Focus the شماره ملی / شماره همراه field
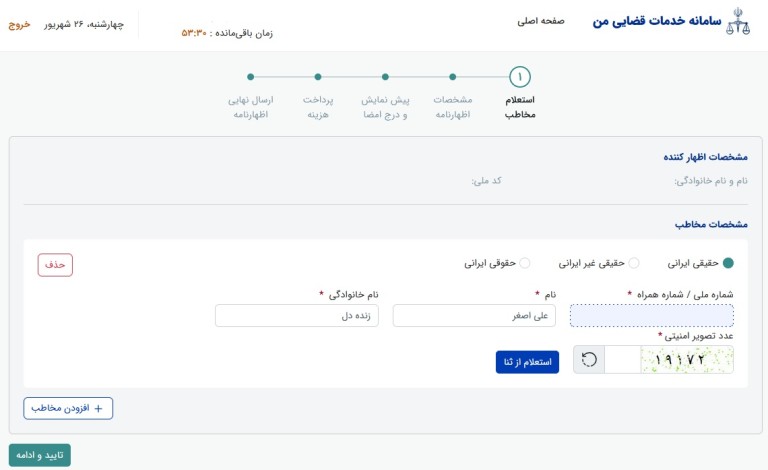 pos(651,316)
